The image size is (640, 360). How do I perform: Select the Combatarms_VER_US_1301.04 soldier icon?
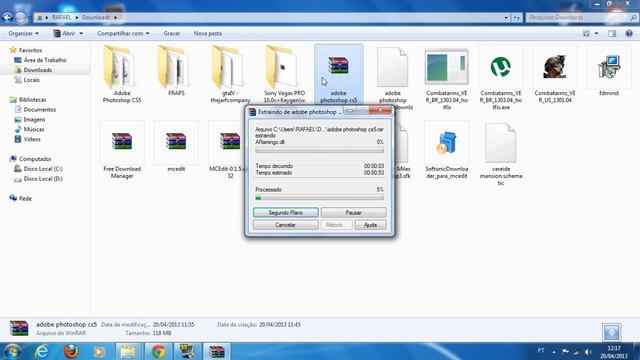click(x=555, y=74)
